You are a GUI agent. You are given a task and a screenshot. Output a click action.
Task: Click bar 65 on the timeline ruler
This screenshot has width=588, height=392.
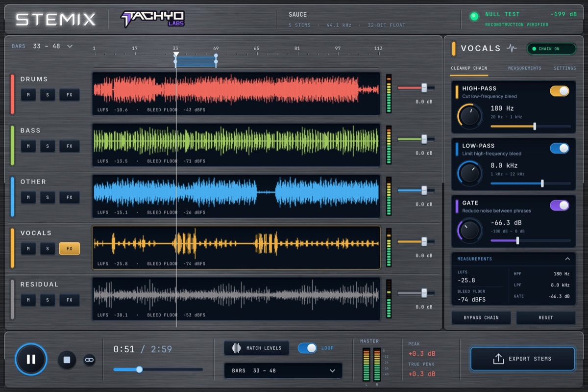pos(256,49)
